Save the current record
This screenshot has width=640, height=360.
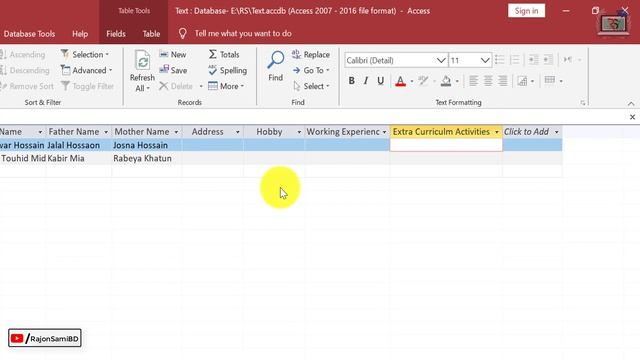coord(173,70)
